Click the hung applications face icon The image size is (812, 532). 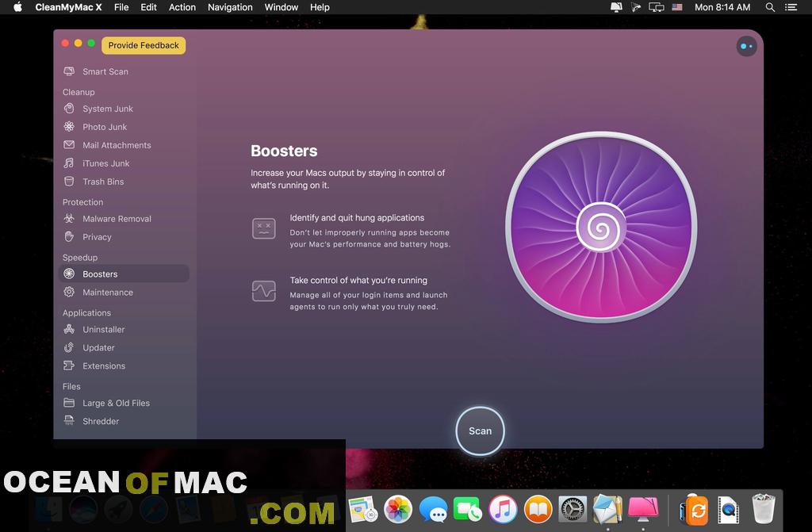[263, 228]
